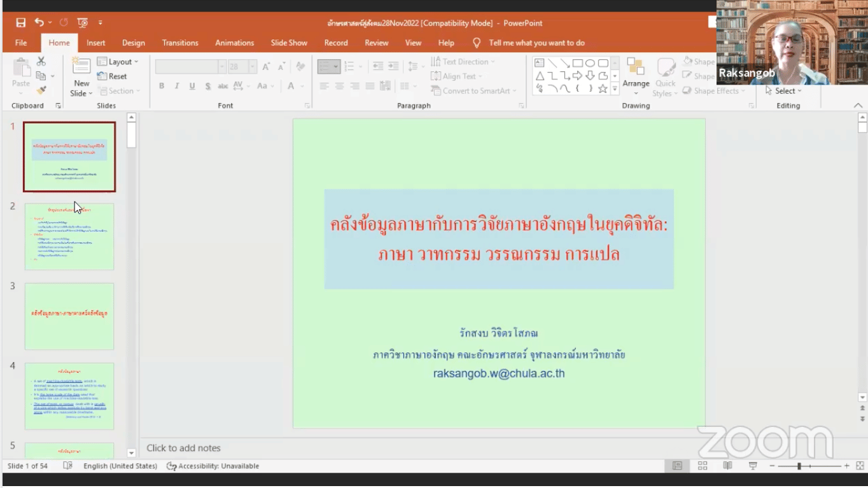
Task: Open Reading View from status bar
Action: 727,466
